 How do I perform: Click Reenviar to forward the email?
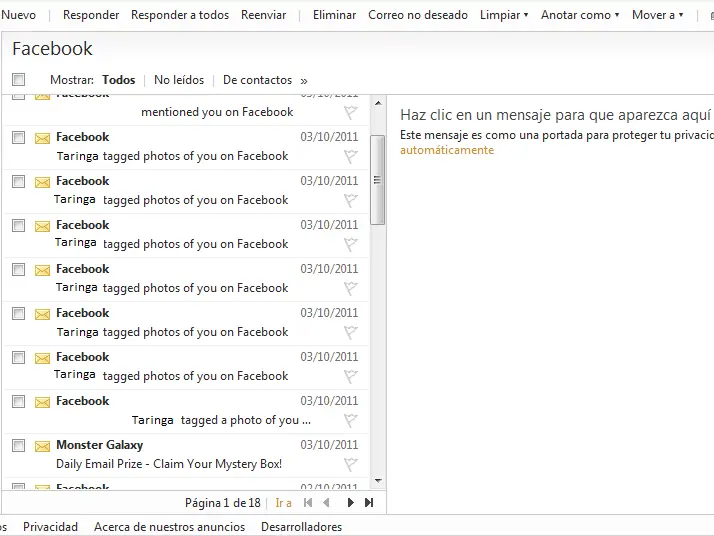tap(264, 15)
